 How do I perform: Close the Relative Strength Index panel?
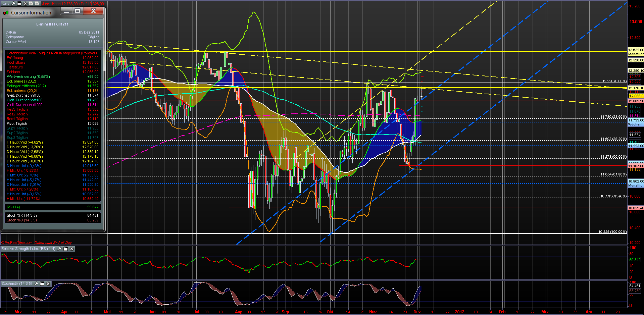click(71, 249)
